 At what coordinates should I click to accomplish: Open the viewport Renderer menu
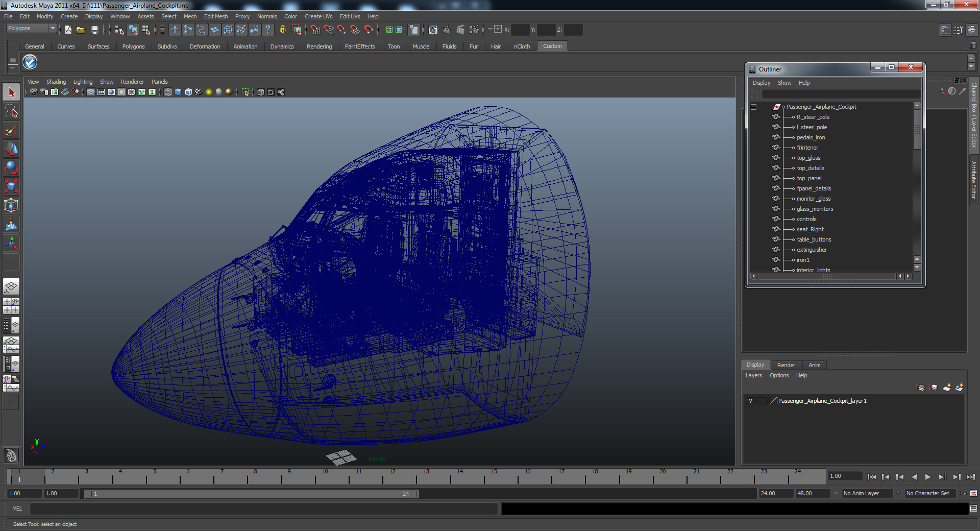pyautogui.click(x=132, y=82)
